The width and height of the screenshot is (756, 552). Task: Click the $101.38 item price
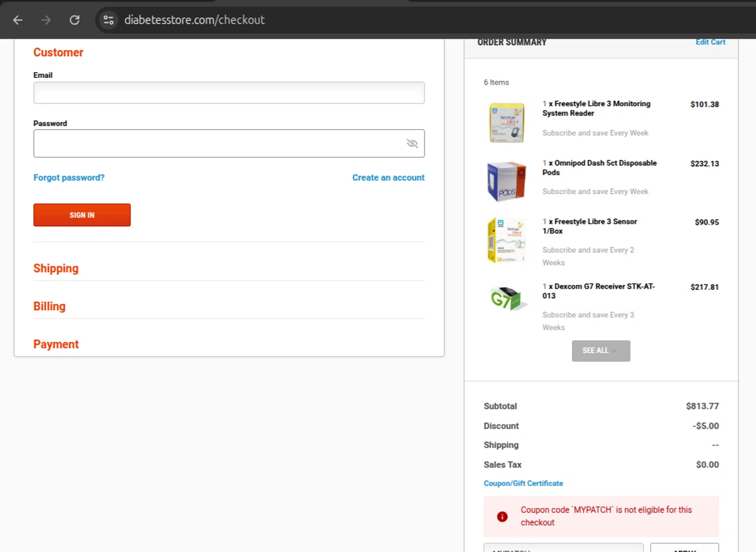[705, 104]
